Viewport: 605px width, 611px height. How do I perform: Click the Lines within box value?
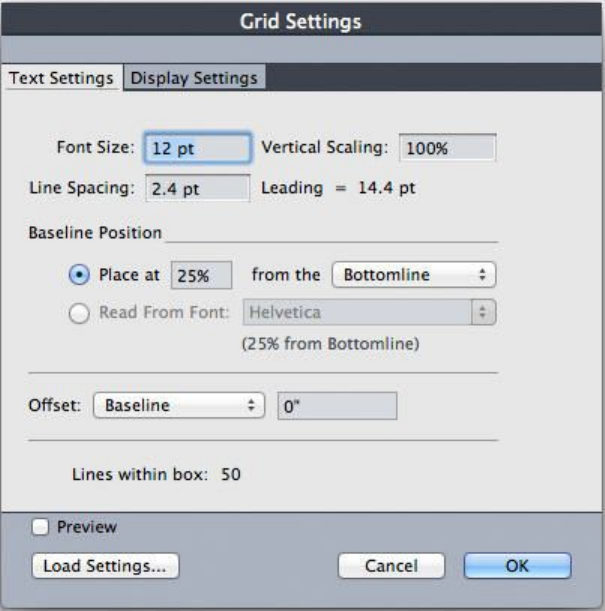(231, 474)
